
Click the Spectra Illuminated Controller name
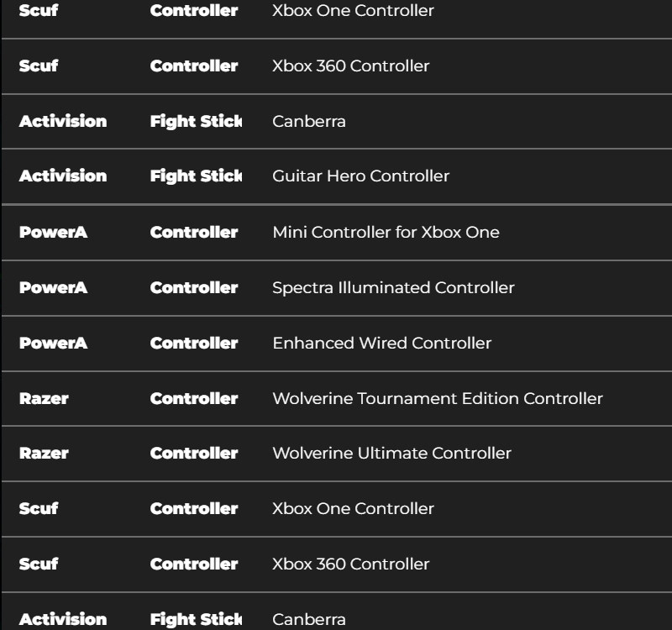[393, 287]
